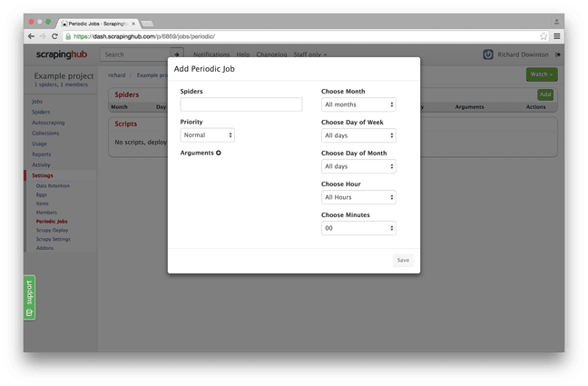
Task: Open the Choose Day of Month dropdown
Action: tap(358, 166)
